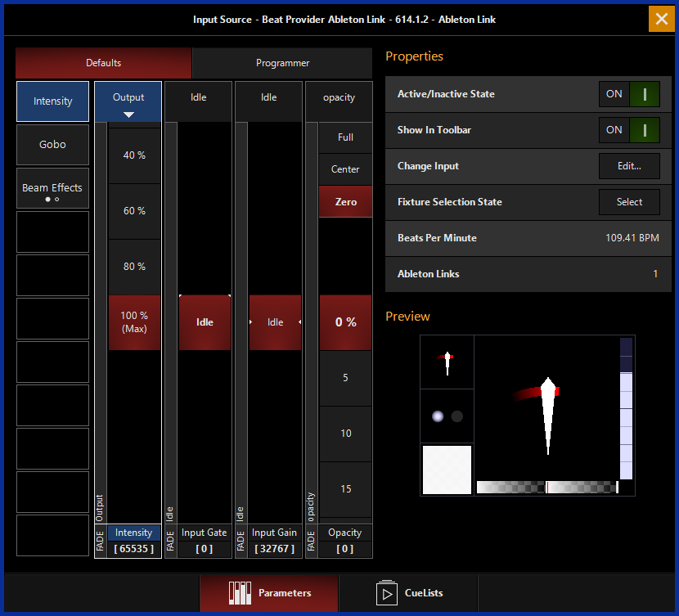The image size is (679, 616).
Task: Close the Input Source dialog
Action: (x=661, y=19)
